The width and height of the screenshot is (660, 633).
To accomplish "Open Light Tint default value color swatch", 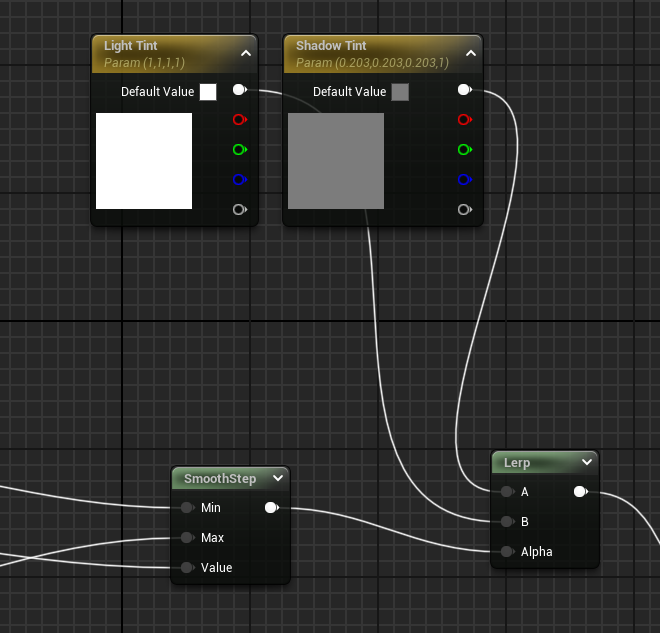I will coord(208,92).
